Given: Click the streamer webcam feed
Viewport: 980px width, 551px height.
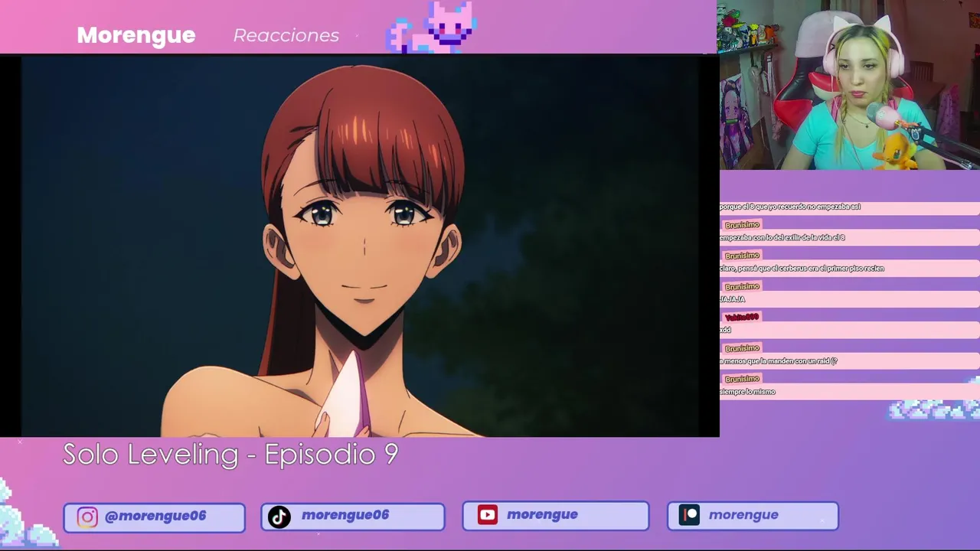Looking at the screenshot, I should pos(849,84).
